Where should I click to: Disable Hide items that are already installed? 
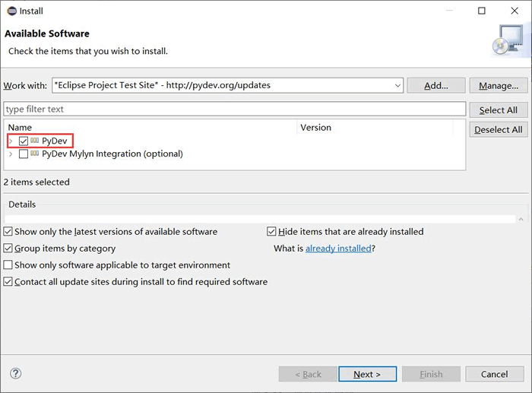pos(271,231)
